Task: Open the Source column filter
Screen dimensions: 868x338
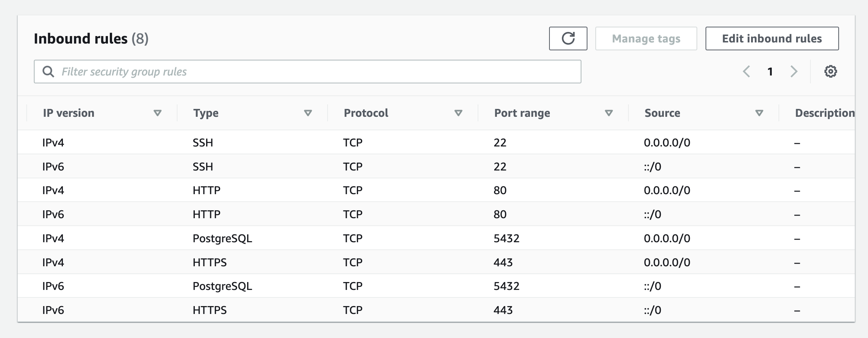Action: click(x=759, y=113)
